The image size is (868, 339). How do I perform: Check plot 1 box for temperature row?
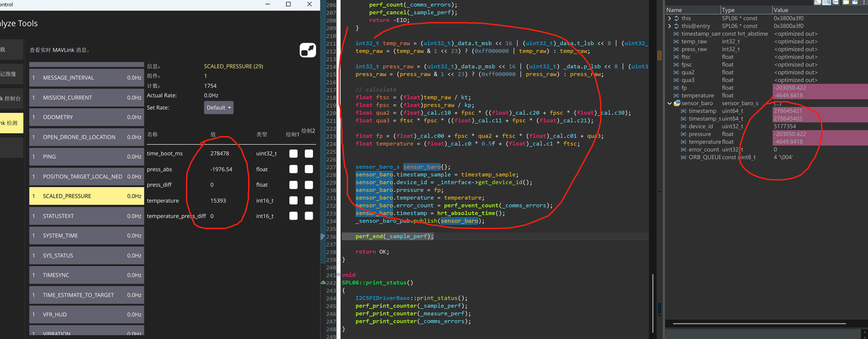293,201
